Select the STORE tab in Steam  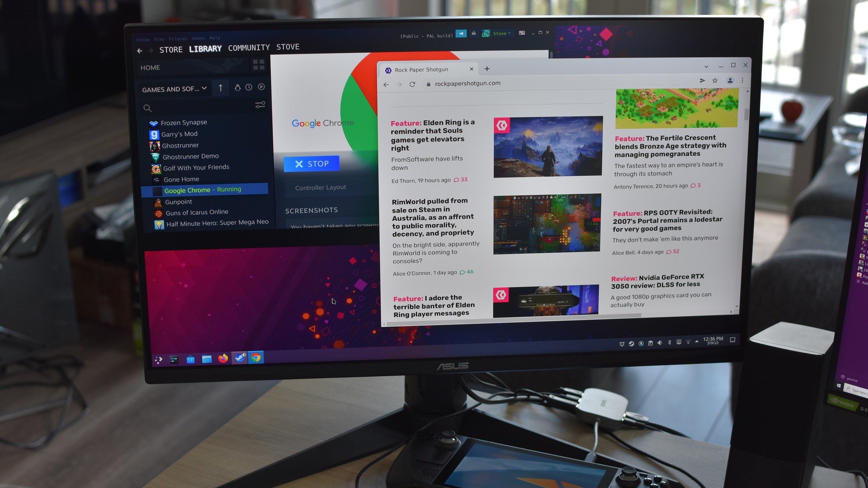click(x=171, y=48)
